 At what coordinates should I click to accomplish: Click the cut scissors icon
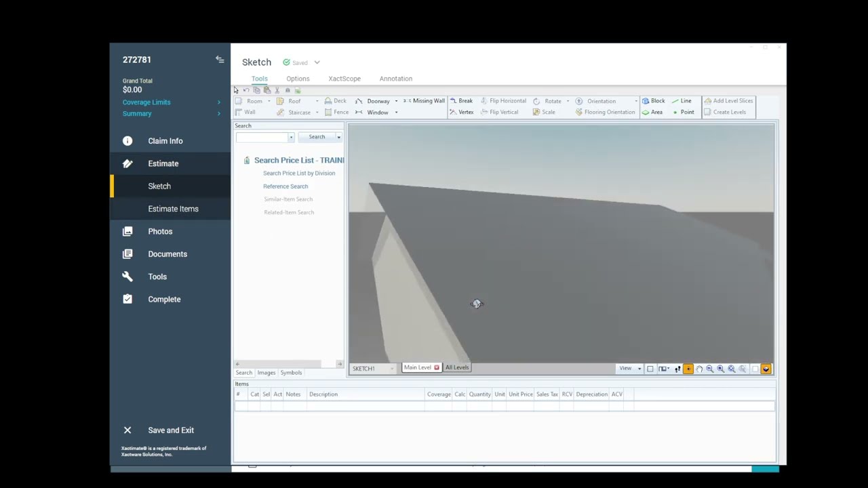277,90
